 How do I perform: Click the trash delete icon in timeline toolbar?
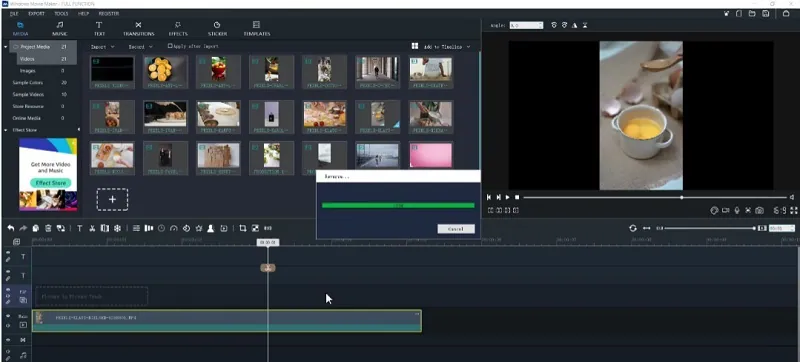48,228
